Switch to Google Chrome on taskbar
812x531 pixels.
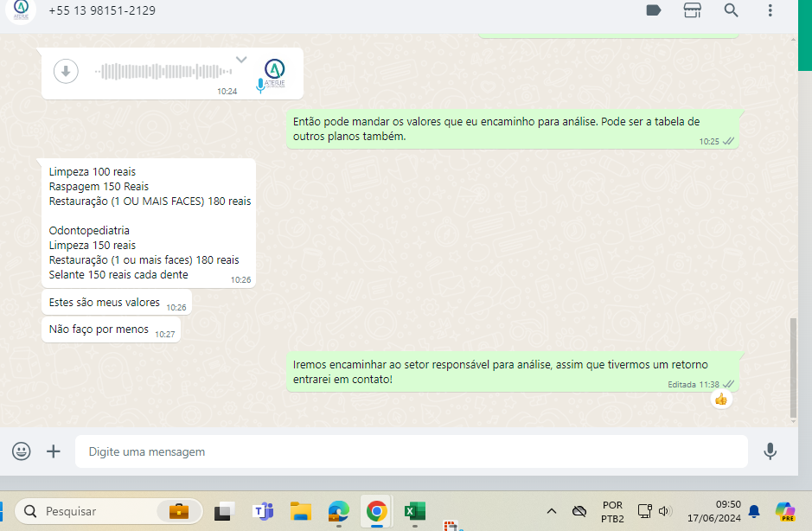376,511
